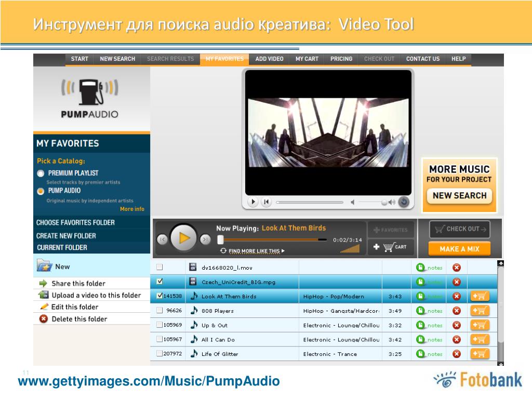Open notes for Life Of Glitter
Viewport: 532px width, 399px height.
[429, 354]
